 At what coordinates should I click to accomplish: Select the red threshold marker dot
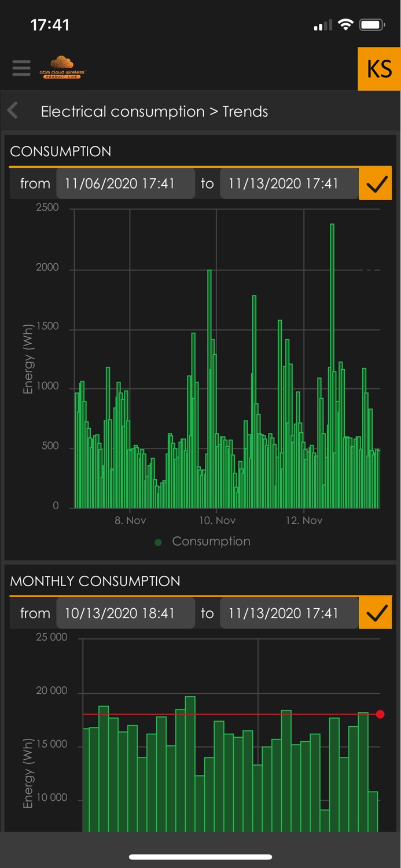click(x=380, y=714)
